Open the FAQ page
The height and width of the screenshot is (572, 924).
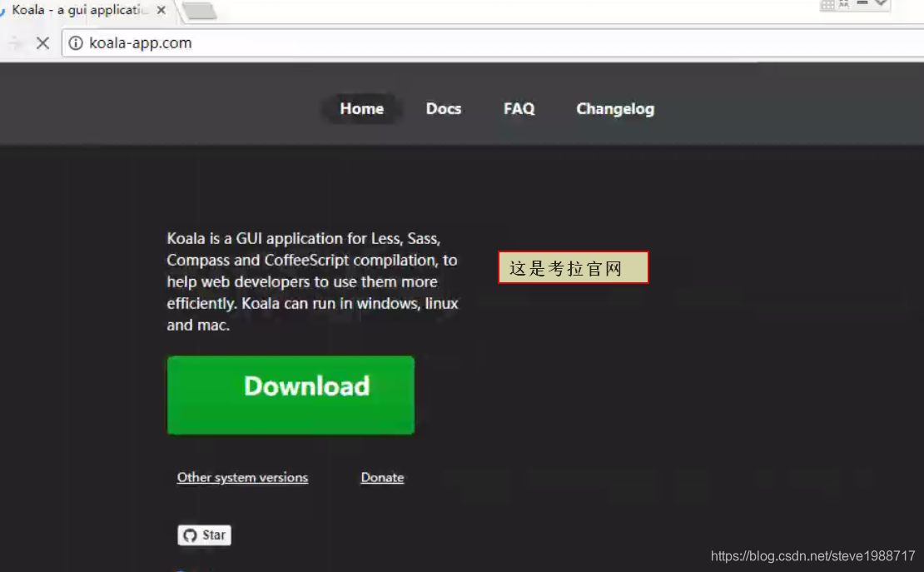pyautogui.click(x=519, y=109)
